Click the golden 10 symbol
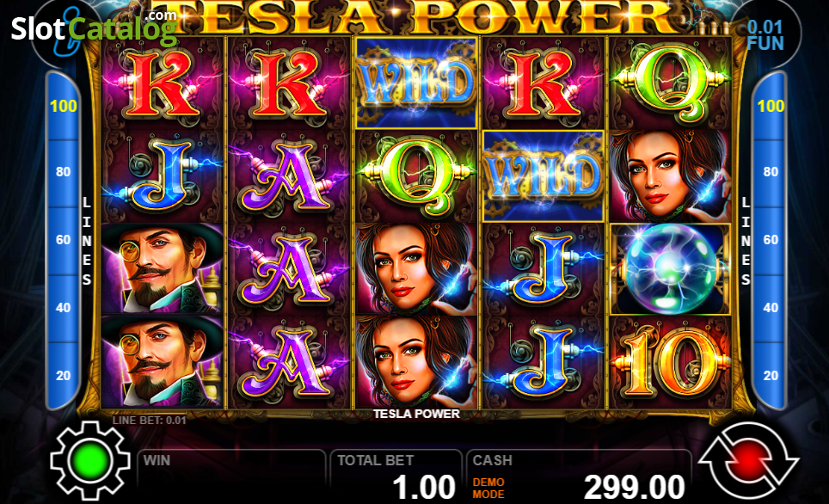The image size is (829, 504). (x=670, y=363)
